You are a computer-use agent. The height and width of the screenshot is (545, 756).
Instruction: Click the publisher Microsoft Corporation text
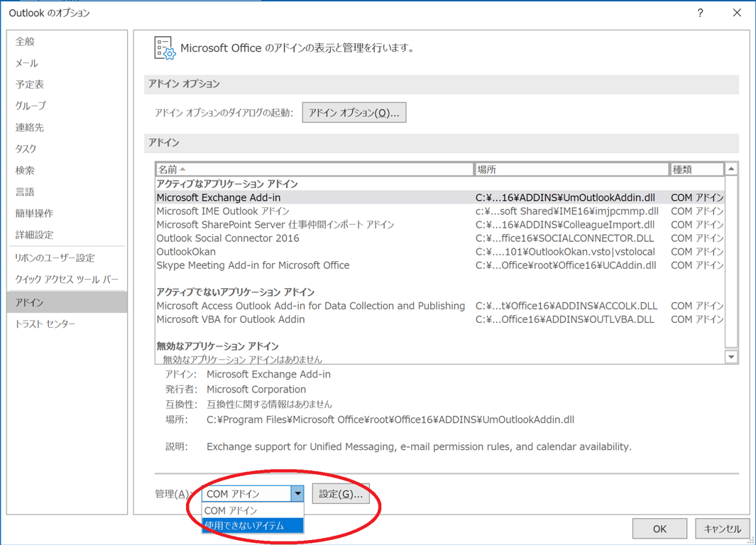click(256, 390)
